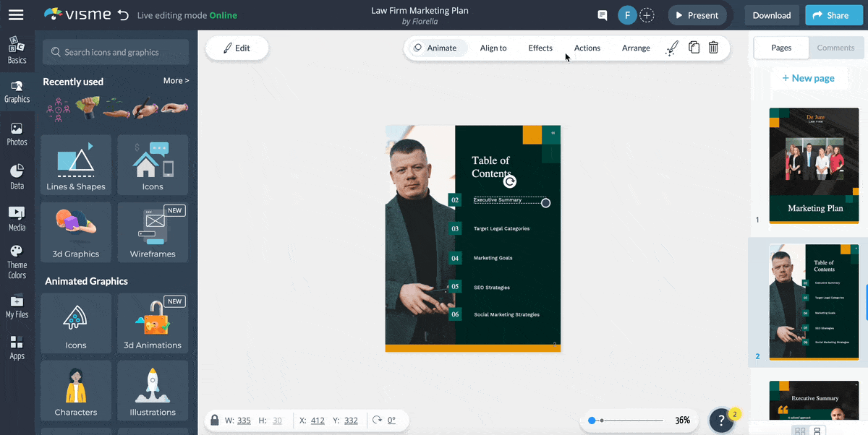This screenshot has width=868, height=435.
Task: Click the Present button
Action: coord(696,14)
